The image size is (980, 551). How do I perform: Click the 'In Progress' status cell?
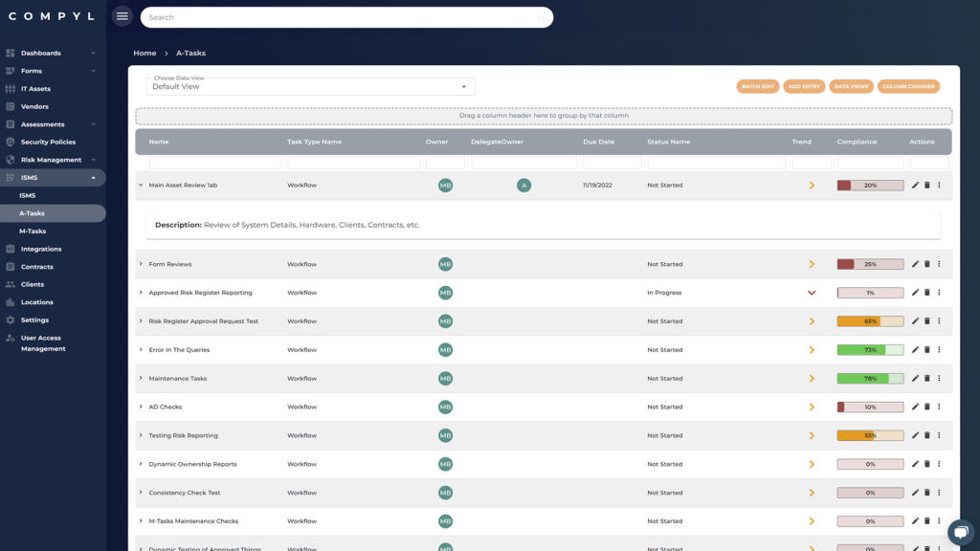(664, 293)
